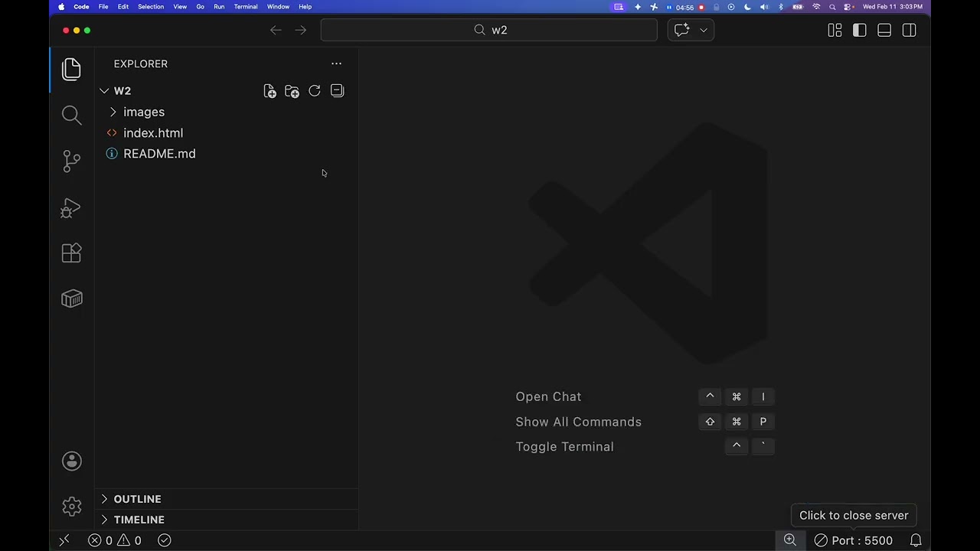Open the Go menu

point(201,7)
